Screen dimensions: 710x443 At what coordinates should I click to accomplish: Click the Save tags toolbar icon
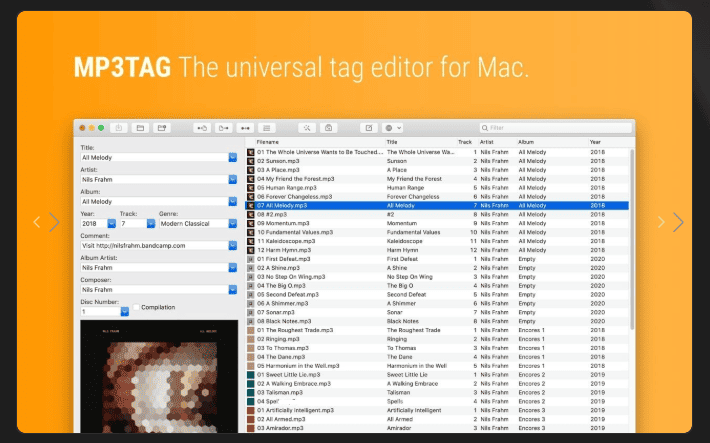tap(119, 128)
